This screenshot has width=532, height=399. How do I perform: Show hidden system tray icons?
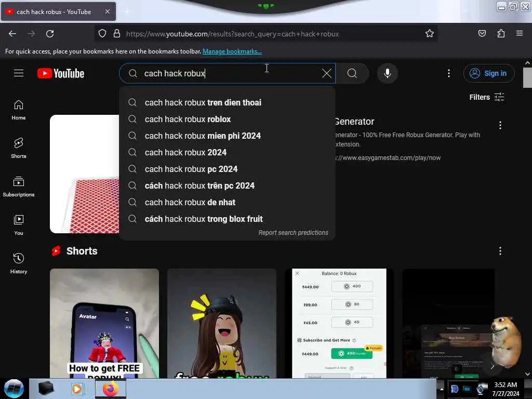pyautogui.click(x=442, y=389)
